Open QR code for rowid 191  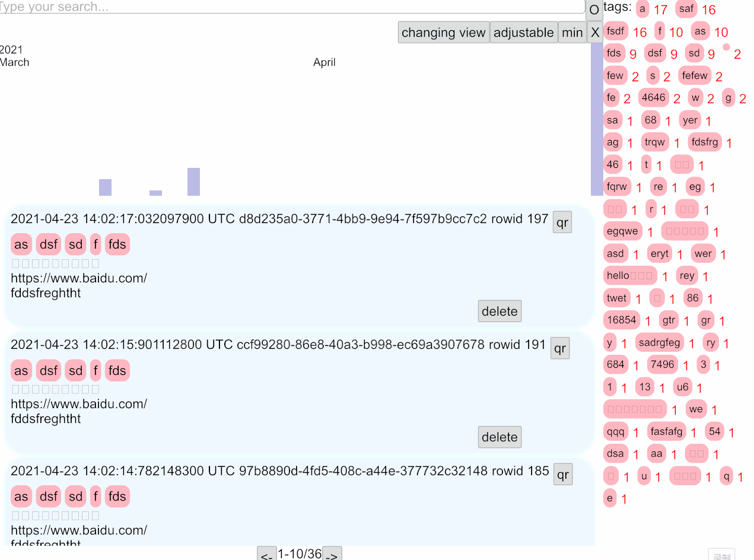click(559, 348)
